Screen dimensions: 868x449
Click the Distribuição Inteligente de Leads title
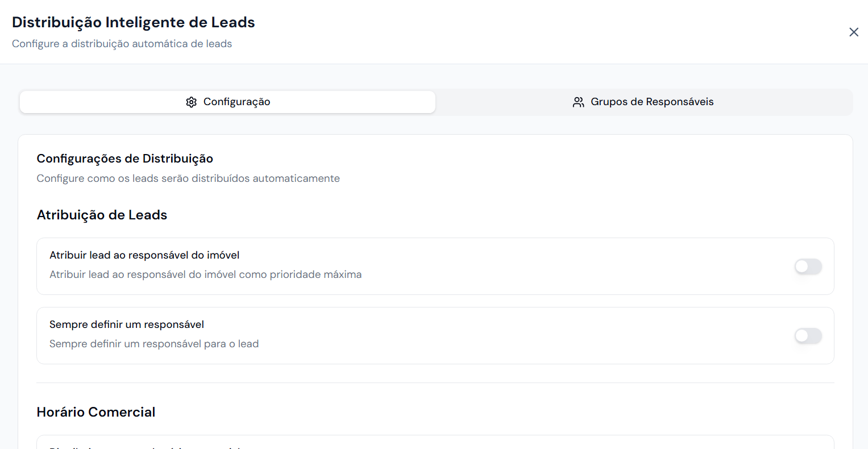(133, 22)
